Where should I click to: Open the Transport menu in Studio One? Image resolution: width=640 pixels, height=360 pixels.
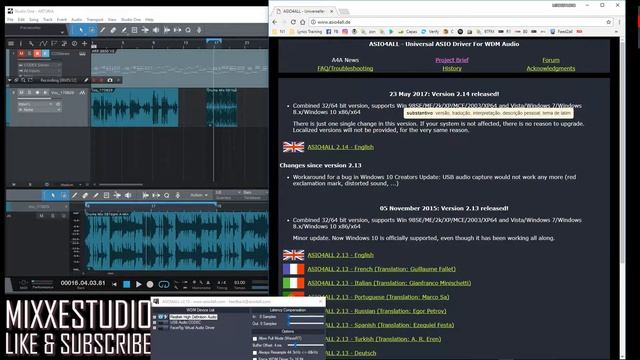pyautogui.click(x=95, y=20)
